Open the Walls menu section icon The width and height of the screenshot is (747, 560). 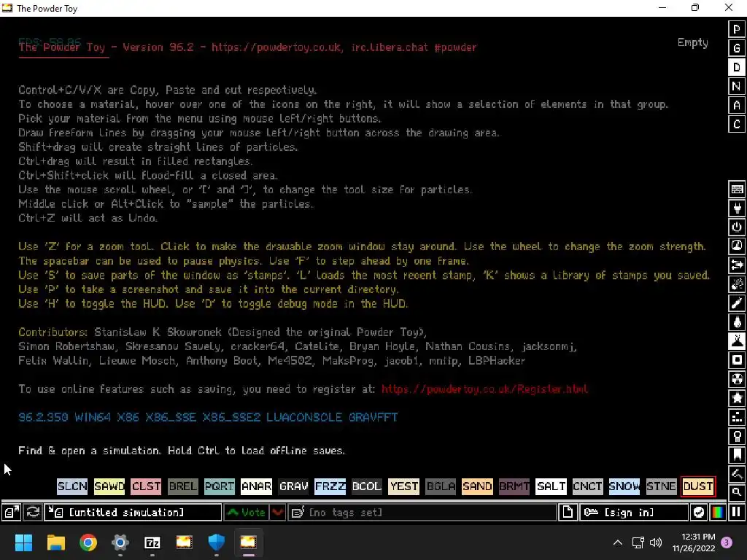point(737,189)
